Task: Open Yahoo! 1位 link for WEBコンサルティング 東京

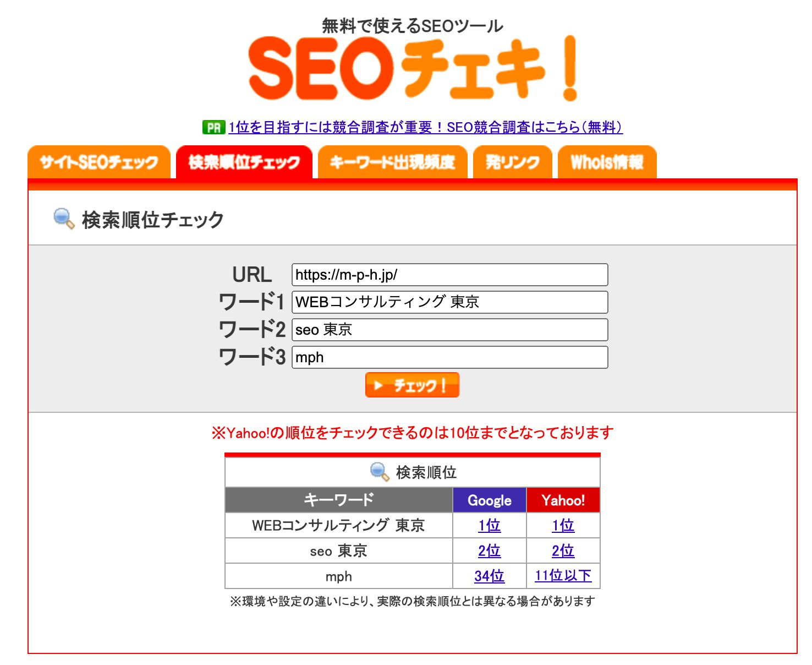Action: 563,526
